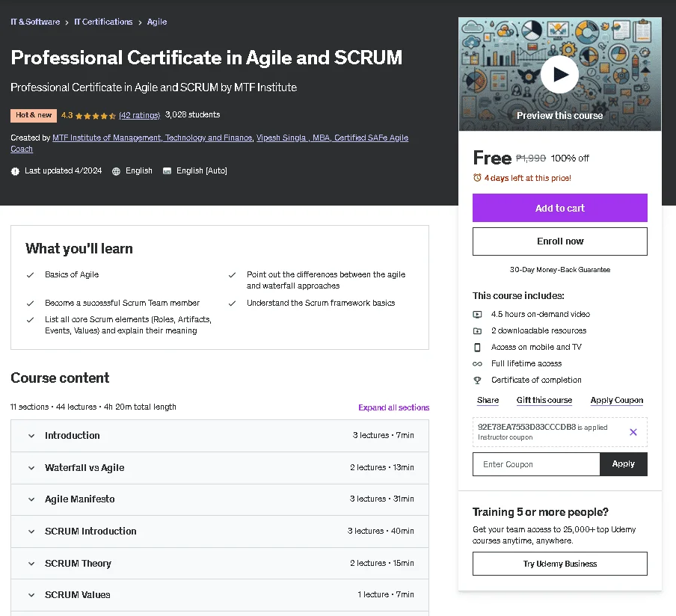Viewport: 676px width, 616px height.
Task: Click the closed captions icon
Action: 167,171
